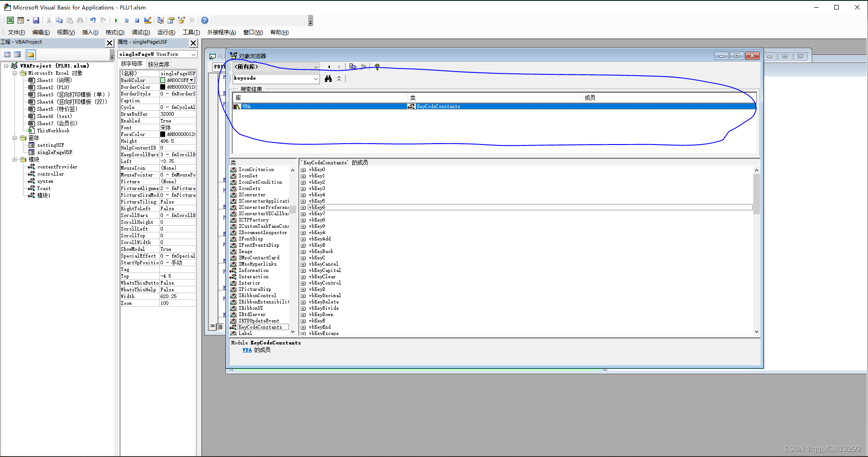This screenshot has height=457, width=868.
Task: Select the ShowModal True property value
Action: pos(166,249)
